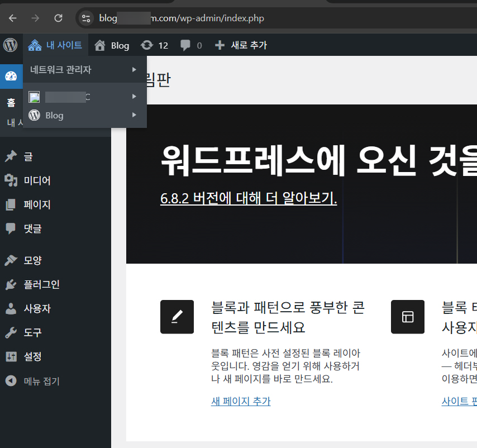
Task: Open the 새로 추가 menu
Action: point(249,45)
